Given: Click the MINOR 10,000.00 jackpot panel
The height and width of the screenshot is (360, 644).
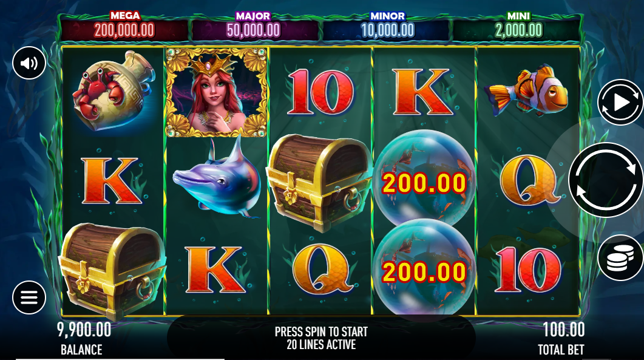Looking at the screenshot, I should (387, 26).
